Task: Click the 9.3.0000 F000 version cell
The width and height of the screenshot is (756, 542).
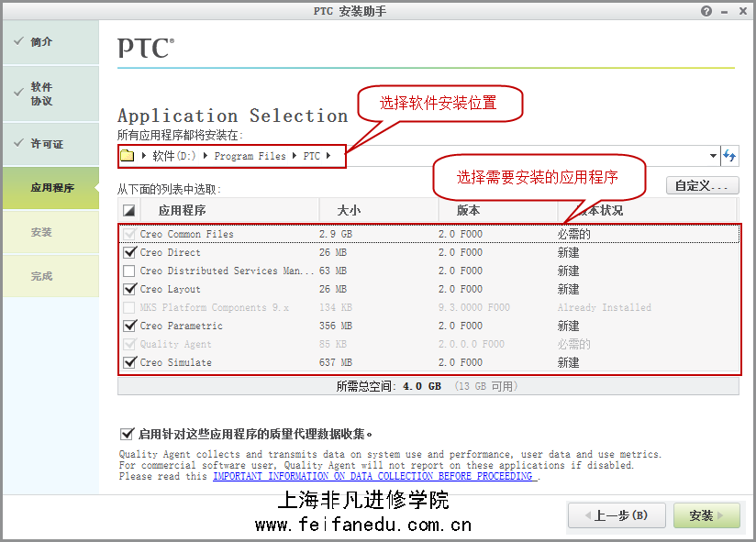Action: coord(474,307)
